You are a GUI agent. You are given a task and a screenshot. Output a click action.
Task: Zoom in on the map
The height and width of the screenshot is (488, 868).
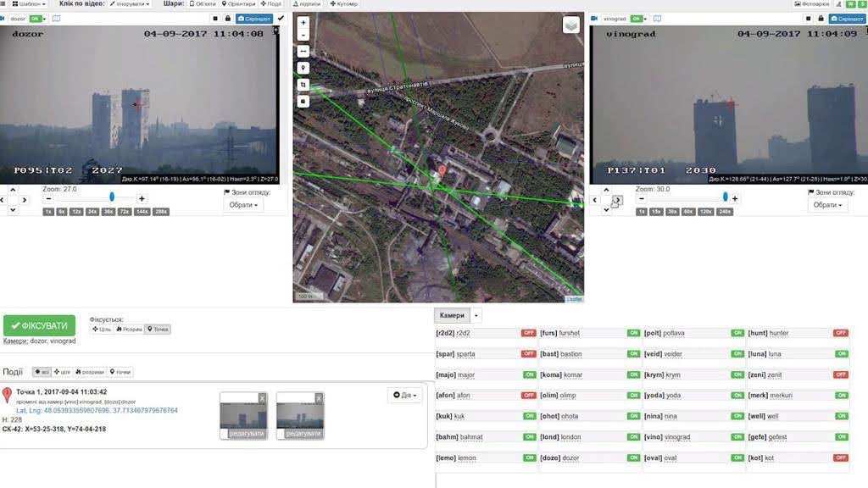click(303, 23)
